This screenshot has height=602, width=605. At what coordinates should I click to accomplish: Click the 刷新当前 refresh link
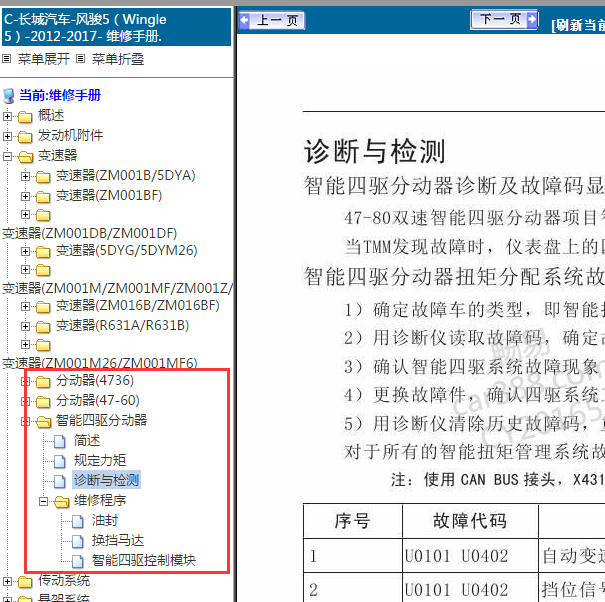click(x=578, y=25)
